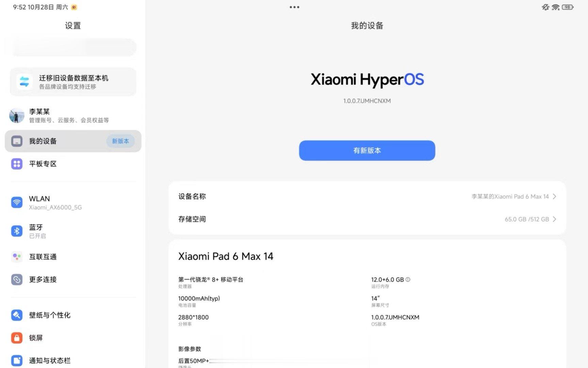Click the 设置 title

point(73,26)
